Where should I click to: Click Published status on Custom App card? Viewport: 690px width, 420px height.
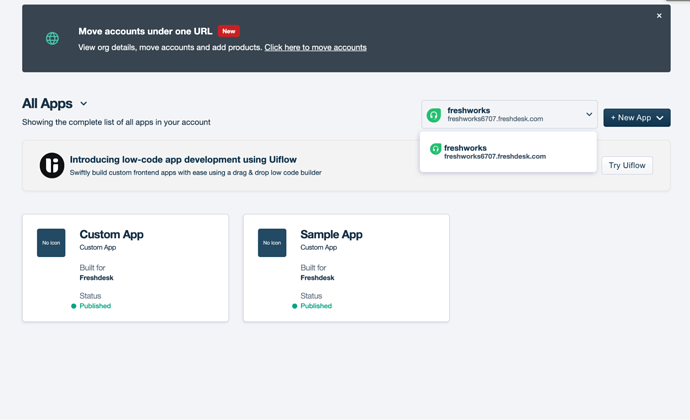coord(95,306)
